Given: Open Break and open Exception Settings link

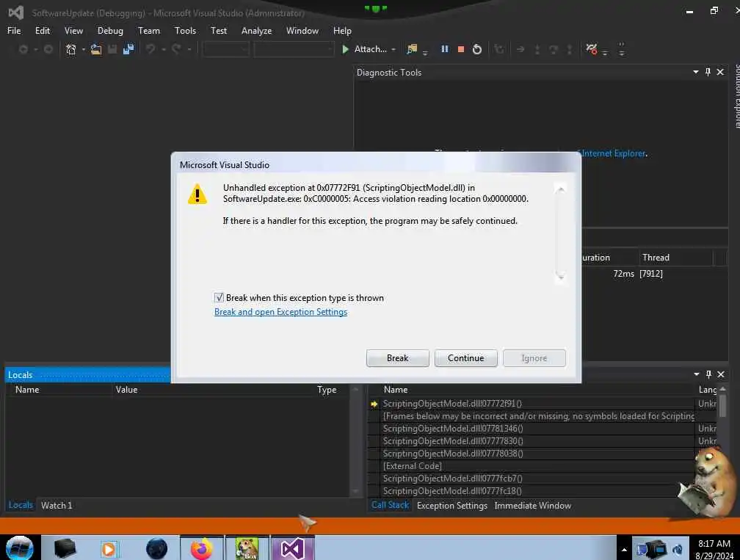Looking at the screenshot, I should (280, 312).
